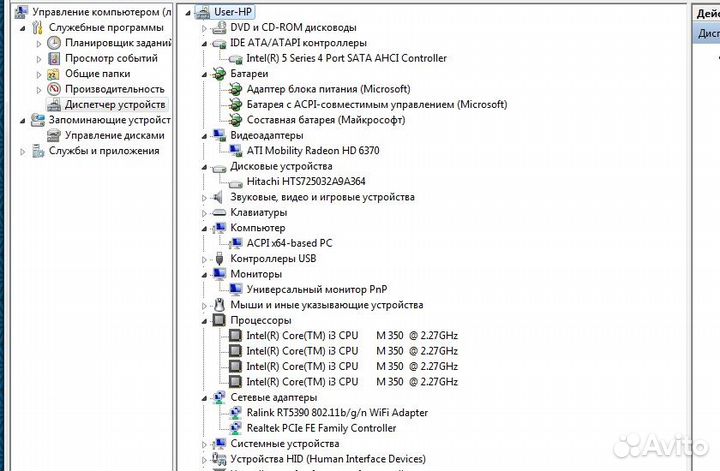Screen dimensions: 720x471
Task: Click the Hitachi disk drive icon
Action: pos(236,183)
